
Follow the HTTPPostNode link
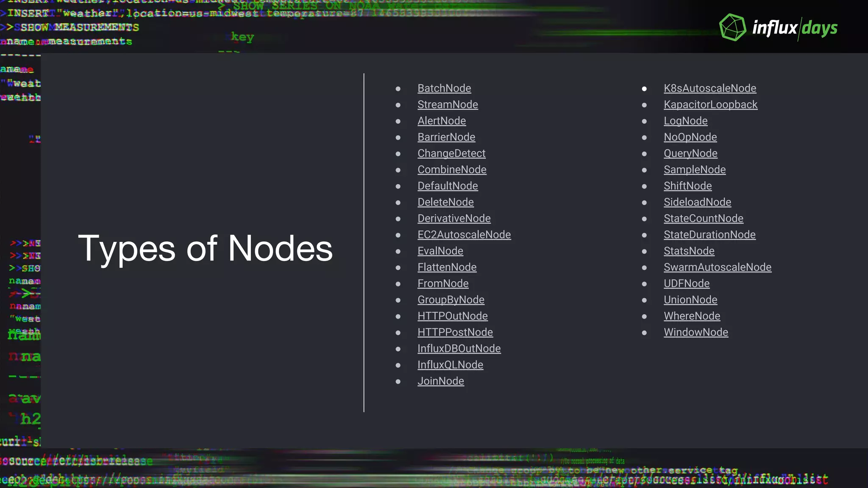455,332
